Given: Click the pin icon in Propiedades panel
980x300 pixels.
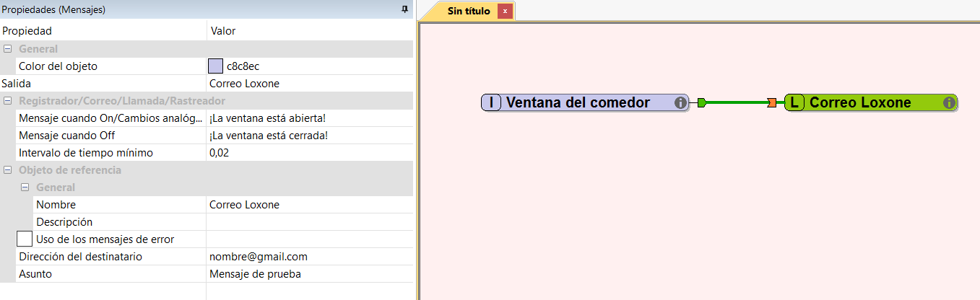Looking at the screenshot, I should (404, 9).
